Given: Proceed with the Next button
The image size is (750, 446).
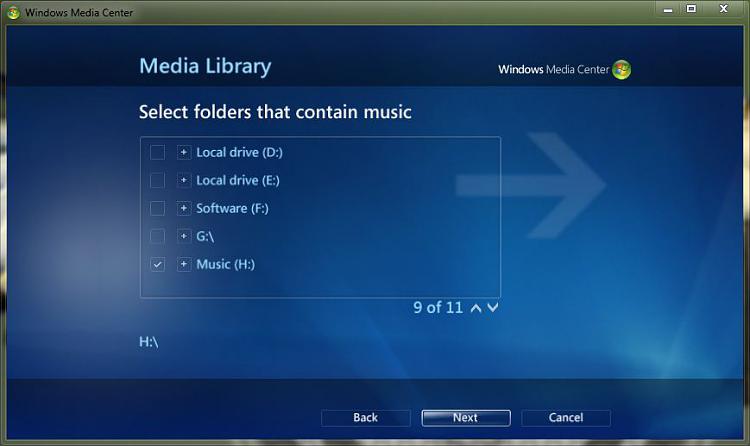Looking at the screenshot, I should click(466, 418).
